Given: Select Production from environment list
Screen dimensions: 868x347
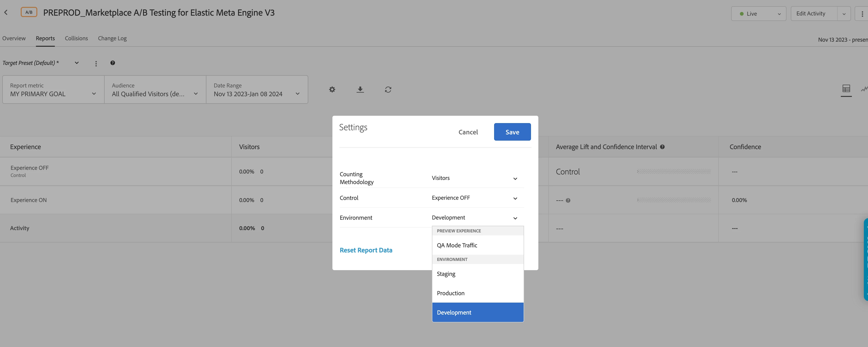Looking at the screenshot, I should (x=450, y=293).
